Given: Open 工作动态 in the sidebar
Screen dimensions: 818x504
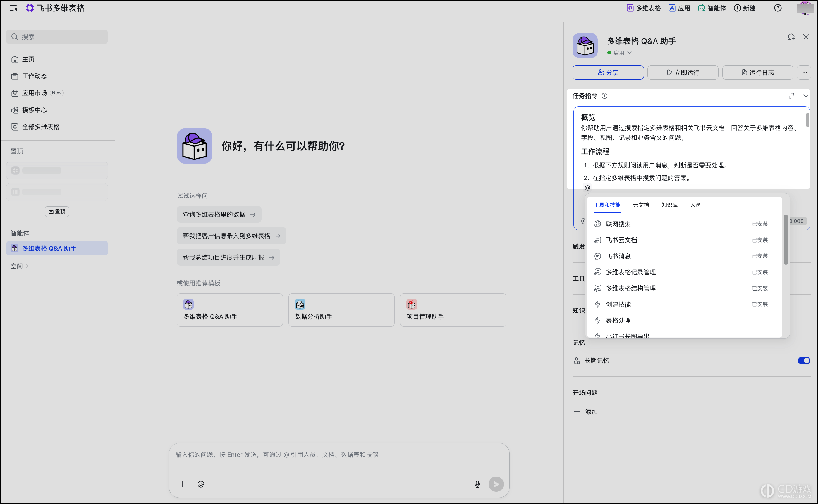Looking at the screenshot, I should pos(57,76).
